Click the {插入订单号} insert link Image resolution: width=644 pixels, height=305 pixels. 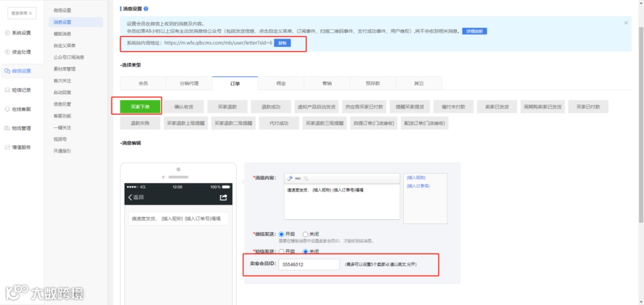pos(418,186)
